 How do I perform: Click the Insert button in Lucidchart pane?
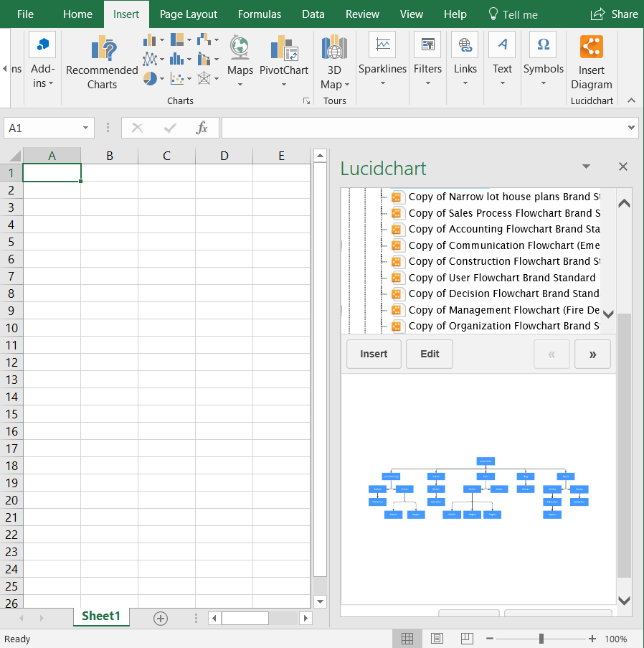click(374, 354)
